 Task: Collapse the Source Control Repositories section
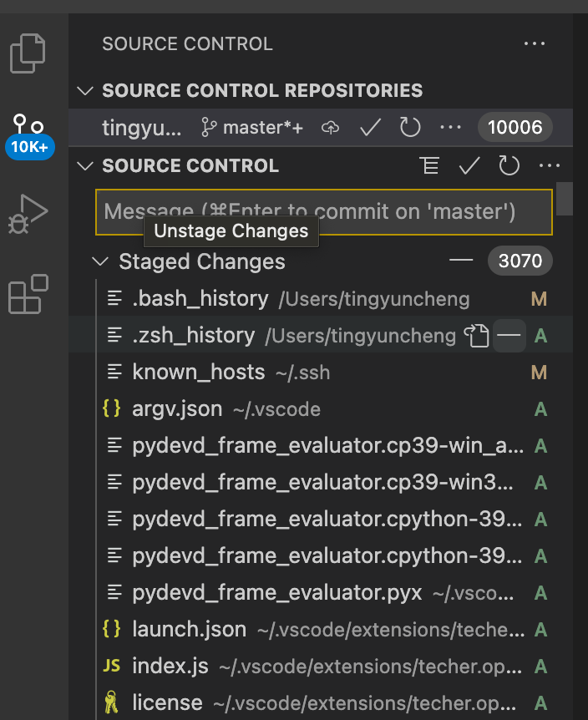tap(84, 90)
